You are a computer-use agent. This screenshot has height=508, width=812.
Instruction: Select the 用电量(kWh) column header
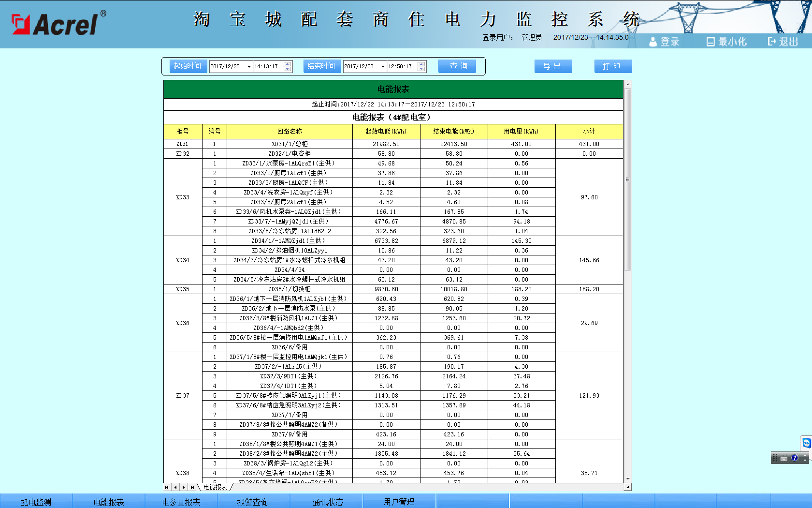[522, 132]
